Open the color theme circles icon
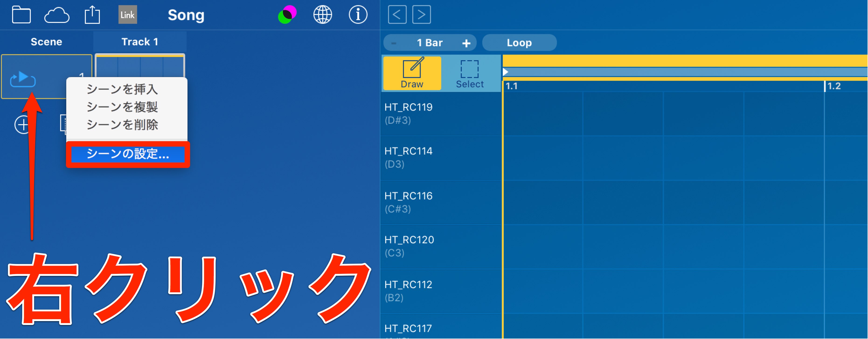The width and height of the screenshot is (868, 339). click(287, 15)
